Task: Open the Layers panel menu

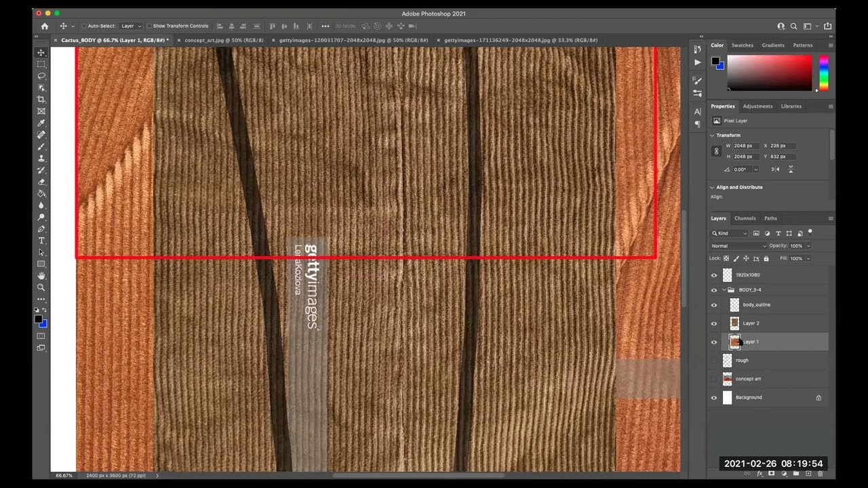Action: (831, 218)
